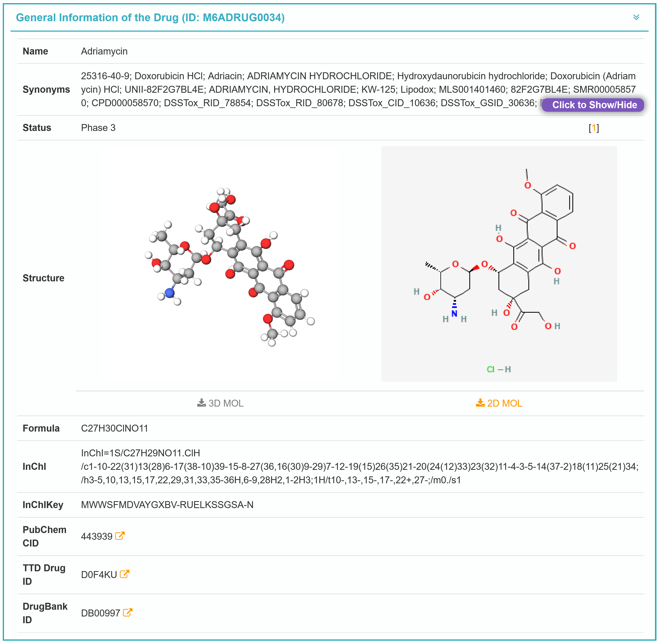Screen dimensions: 659x644
Task: Click the PubChem CID number 443939
Action: pos(96,536)
